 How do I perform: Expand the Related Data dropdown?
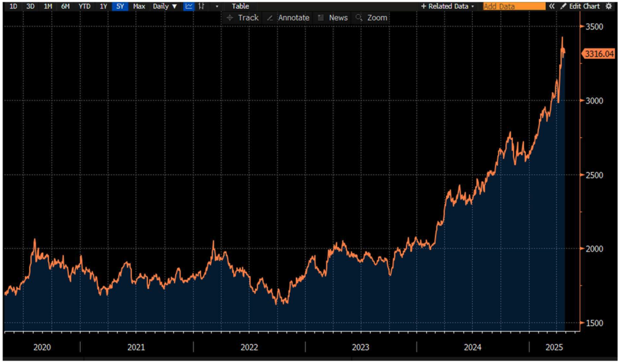(447, 6)
